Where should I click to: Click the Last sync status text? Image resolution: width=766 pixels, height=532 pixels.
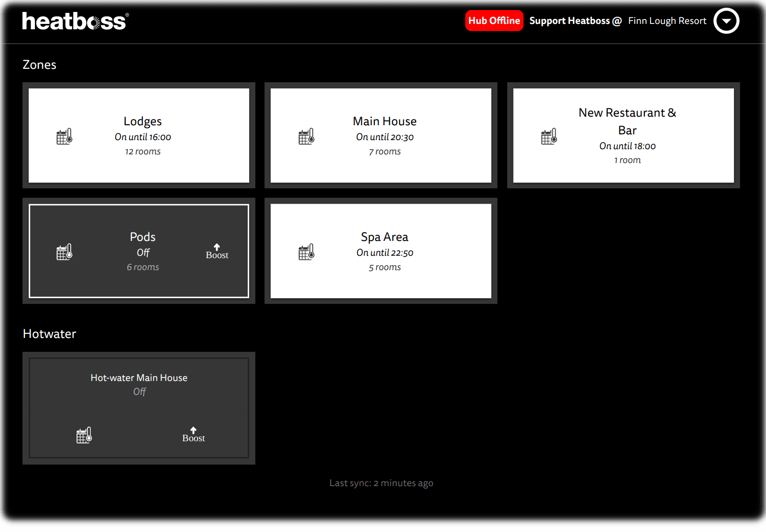pos(381,483)
